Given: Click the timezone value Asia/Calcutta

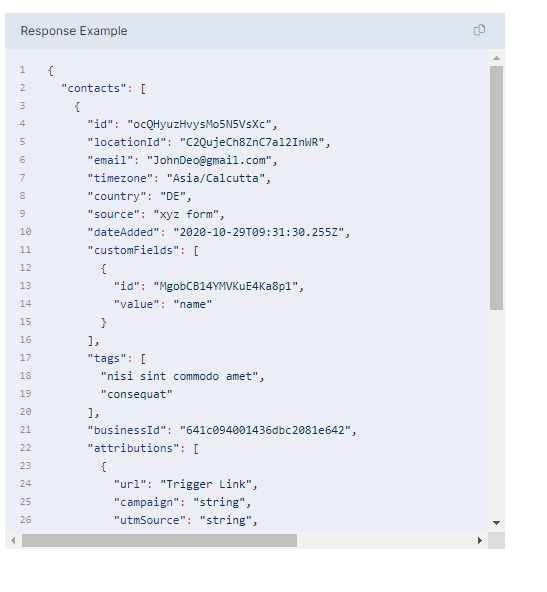Looking at the screenshot, I should (216, 178).
